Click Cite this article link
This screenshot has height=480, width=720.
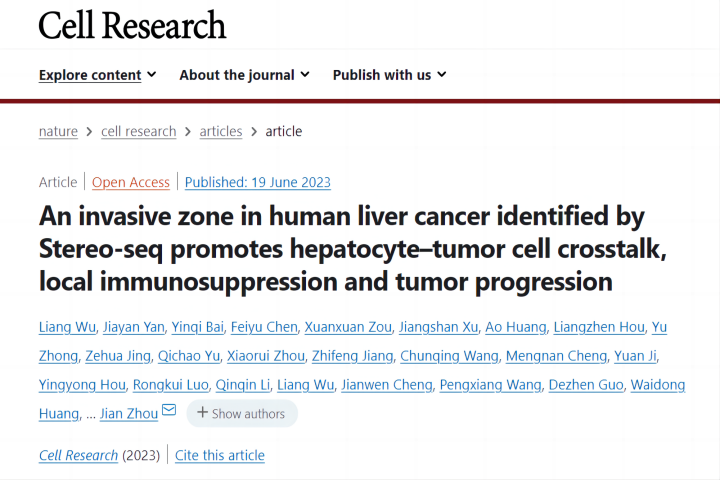click(220, 455)
